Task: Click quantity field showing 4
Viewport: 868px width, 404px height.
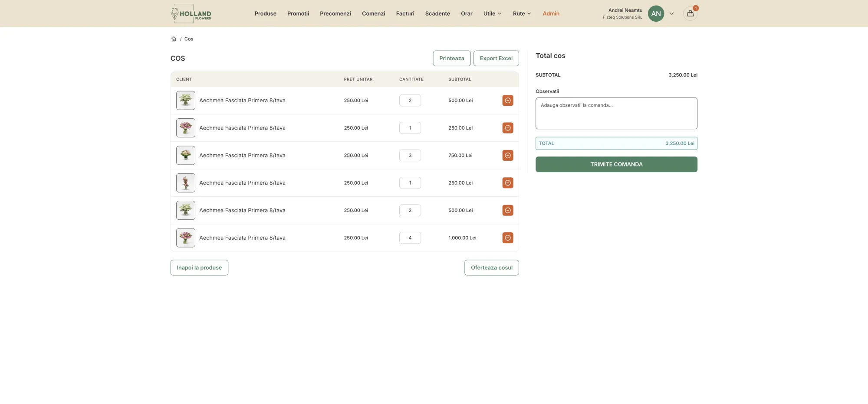Action: click(410, 238)
